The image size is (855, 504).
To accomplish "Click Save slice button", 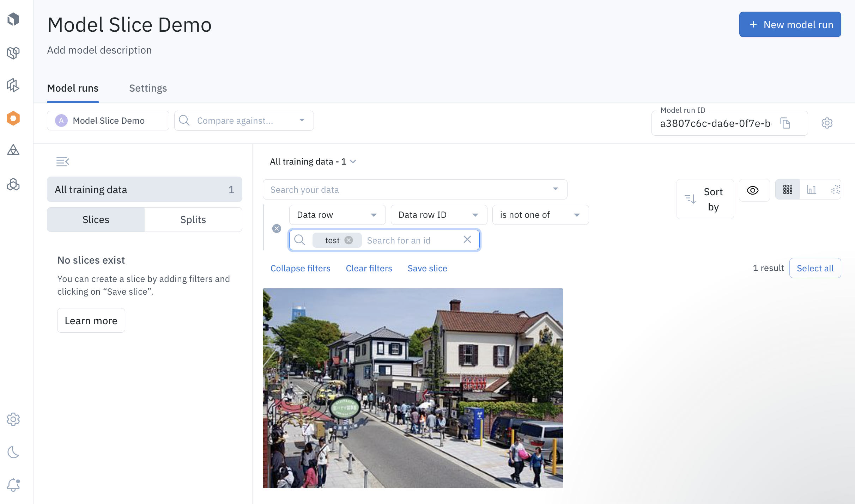I will tap(427, 268).
